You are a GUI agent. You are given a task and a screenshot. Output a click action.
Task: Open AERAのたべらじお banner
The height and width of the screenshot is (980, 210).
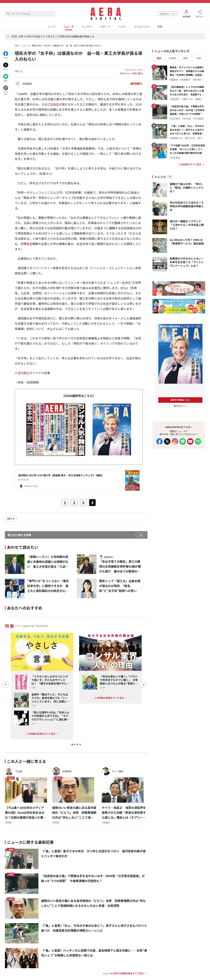point(179,288)
